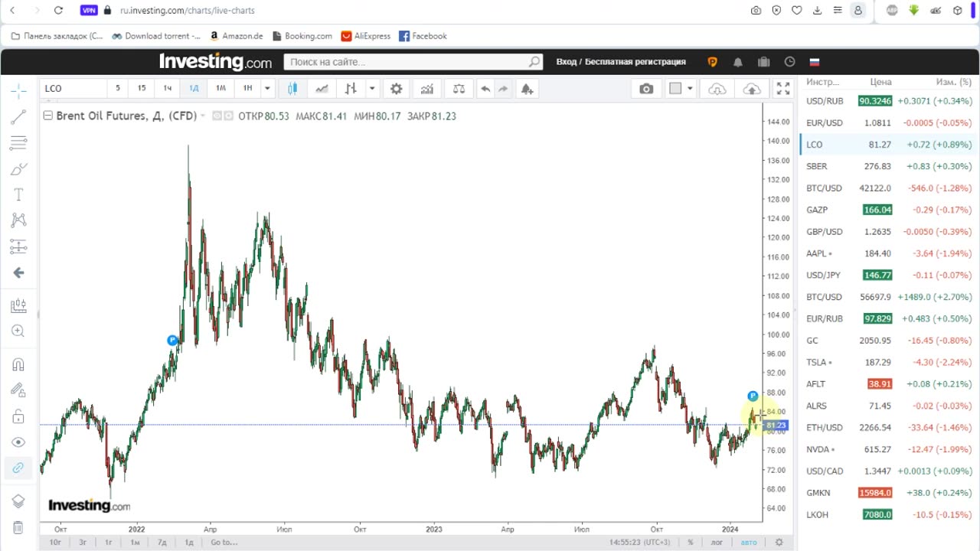
Task: Open bottom-right chart properties gear
Action: [x=779, y=543]
